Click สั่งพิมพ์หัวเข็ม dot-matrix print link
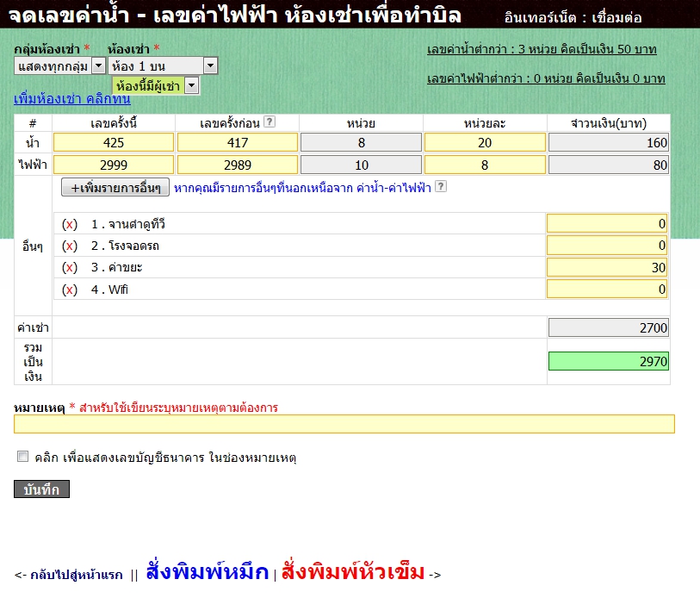The height and width of the screenshot is (598, 700). click(352, 572)
